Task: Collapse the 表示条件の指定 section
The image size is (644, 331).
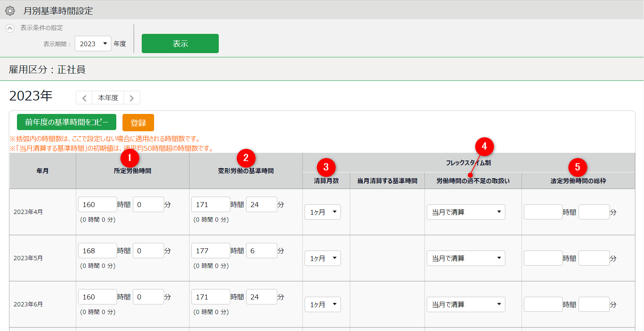Action: pyautogui.click(x=10, y=28)
